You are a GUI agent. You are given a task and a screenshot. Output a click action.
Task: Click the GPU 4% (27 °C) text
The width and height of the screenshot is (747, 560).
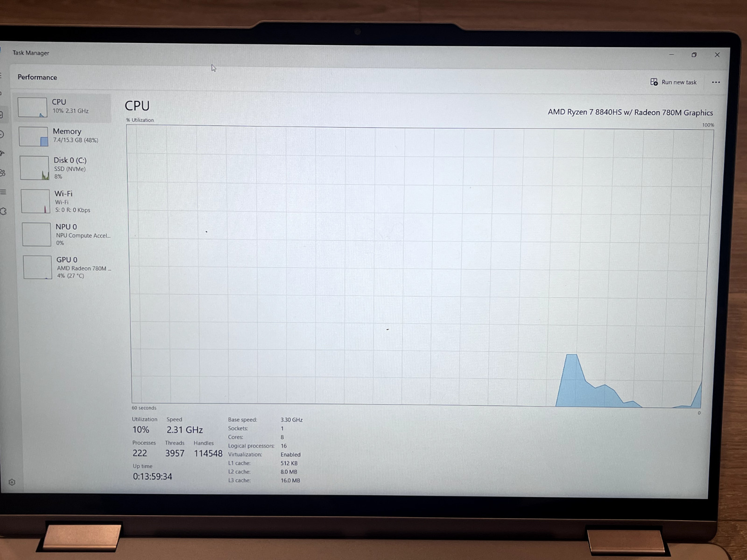coord(70,276)
